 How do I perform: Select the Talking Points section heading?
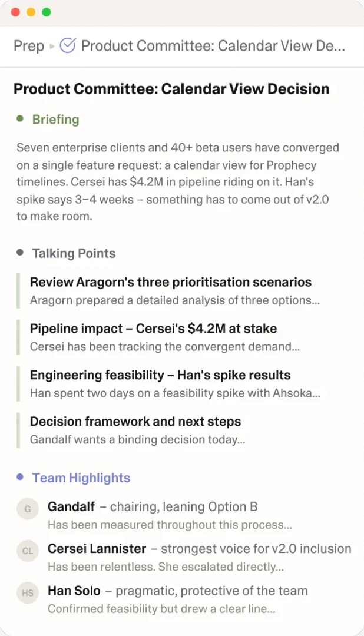[x=74, y=253]
